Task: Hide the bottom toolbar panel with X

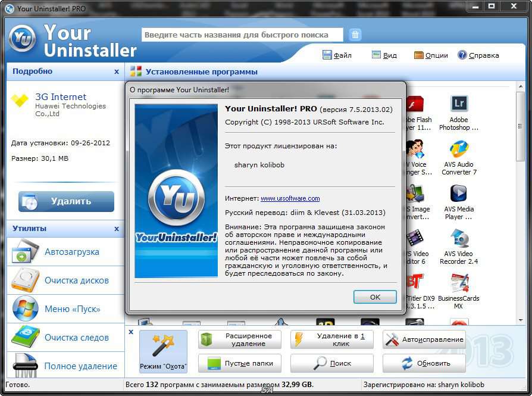Action: (x=131, y=330)
